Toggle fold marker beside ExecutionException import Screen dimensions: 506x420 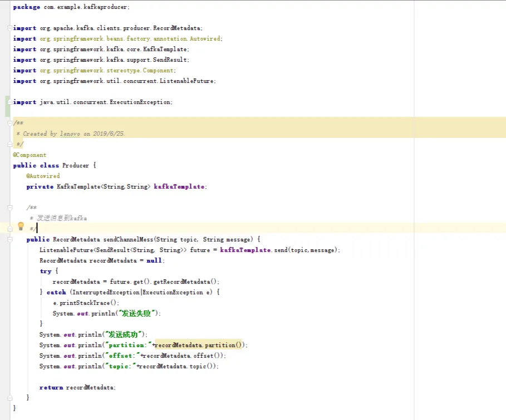pyautogui.click(x=10, y=102)
